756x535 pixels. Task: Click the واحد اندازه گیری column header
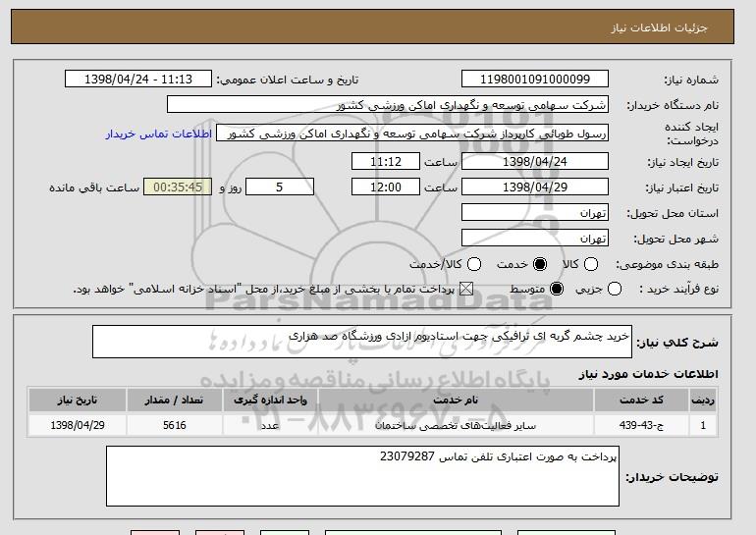(270, 401)
